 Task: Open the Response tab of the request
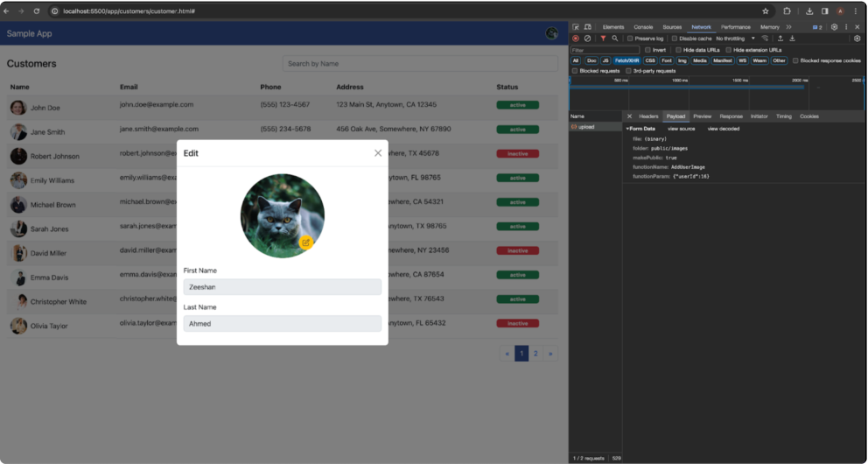point(731,116)
